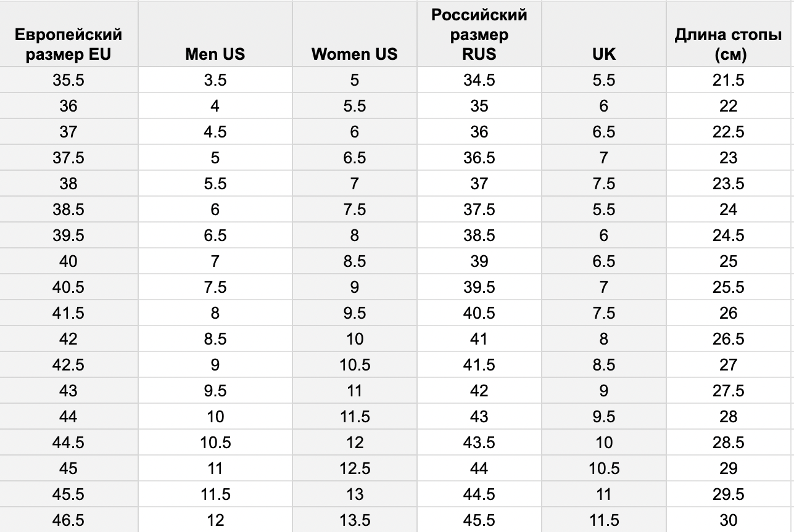Select the Women US column header
The height and width of the screenshot is (532, 794).
click(x=355, y=34)
